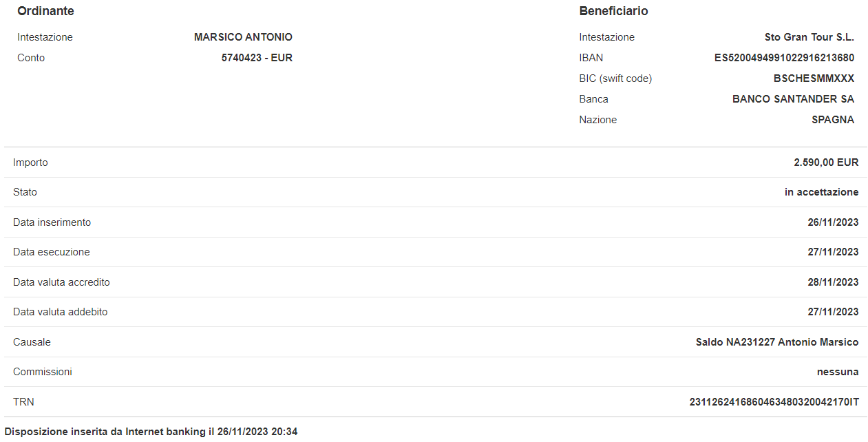The width and height of the screenshot is (868, 442).
Task: Click the Ordinante section heading
Action: pos(45,11)
